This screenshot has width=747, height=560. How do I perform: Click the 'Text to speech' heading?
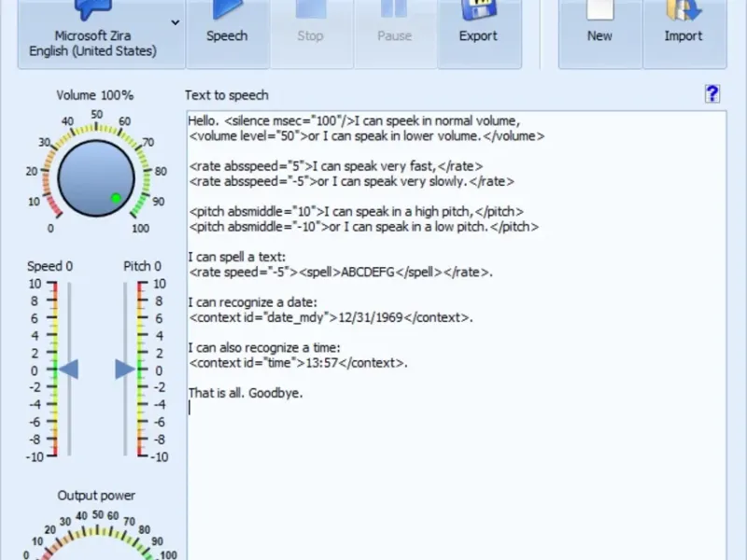pyautogui.click(x=227, y=95)
